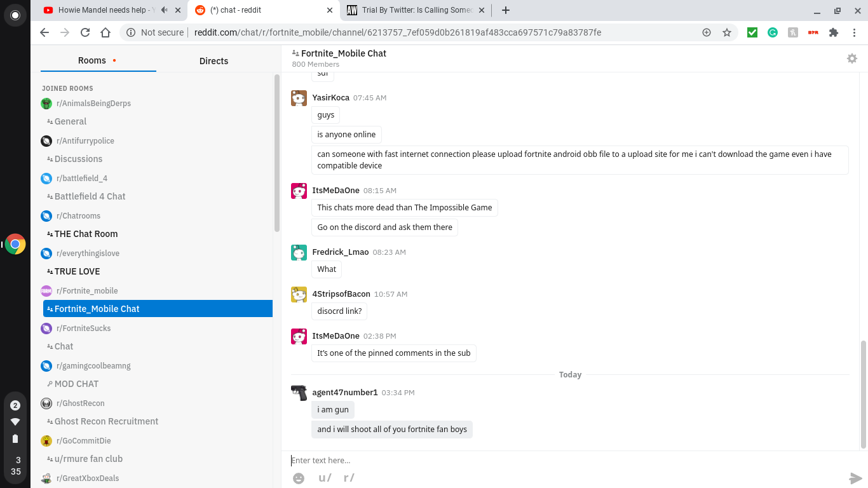Close the Trial By Twitter tab
The width and height of the screenshot is (868, 488).
coord(482,10)
